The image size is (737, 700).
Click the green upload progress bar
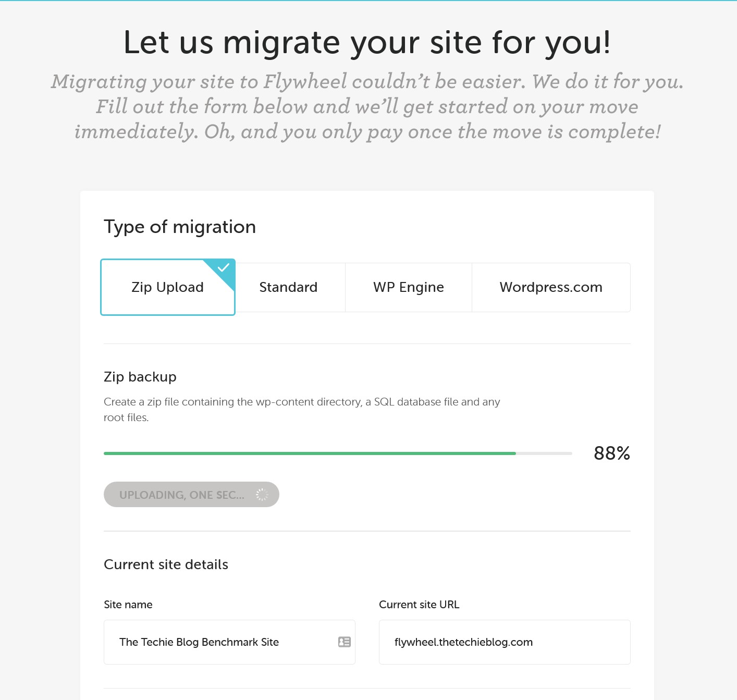coord(310,453)
